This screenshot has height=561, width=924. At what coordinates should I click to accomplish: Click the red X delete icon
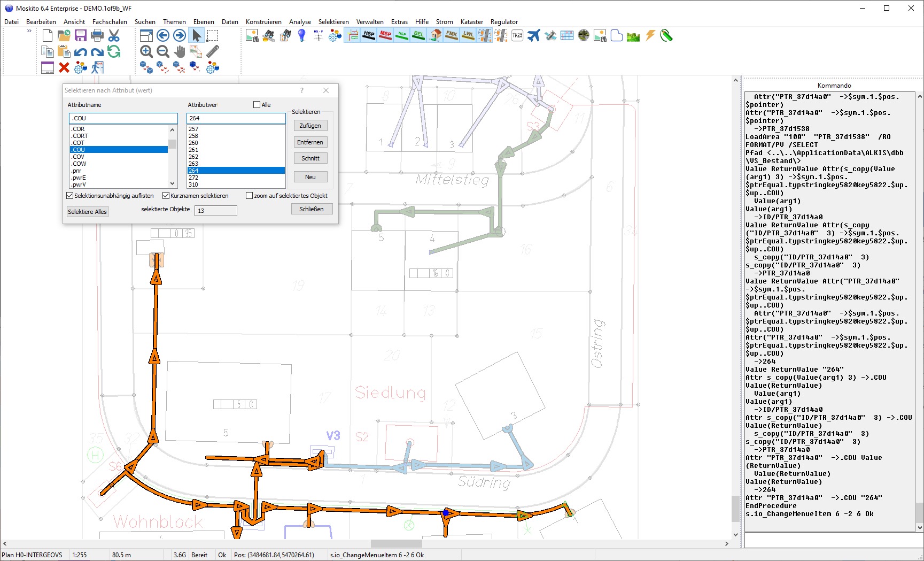pos(64,67)
